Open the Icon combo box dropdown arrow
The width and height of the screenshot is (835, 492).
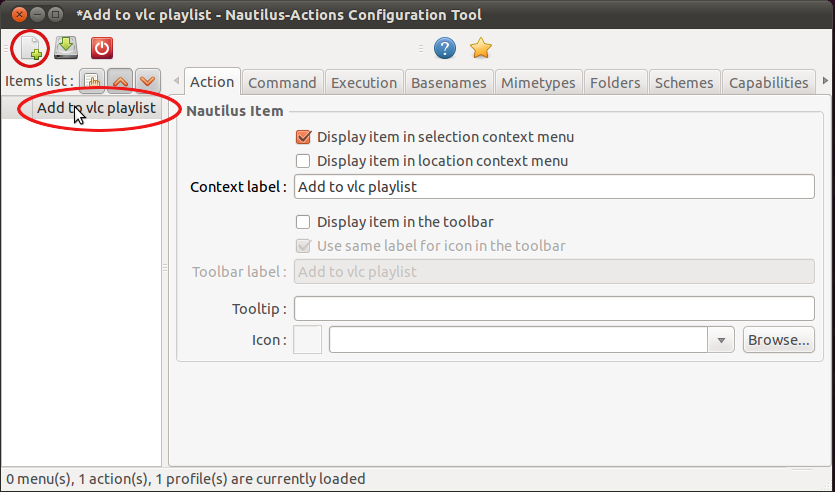[721, 341]
